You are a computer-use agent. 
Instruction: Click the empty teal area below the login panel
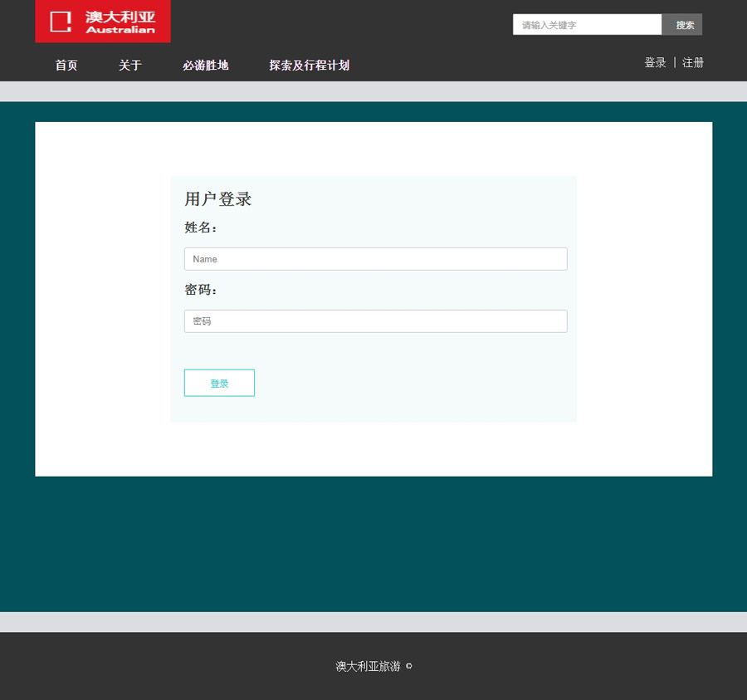tap(373, 544)
